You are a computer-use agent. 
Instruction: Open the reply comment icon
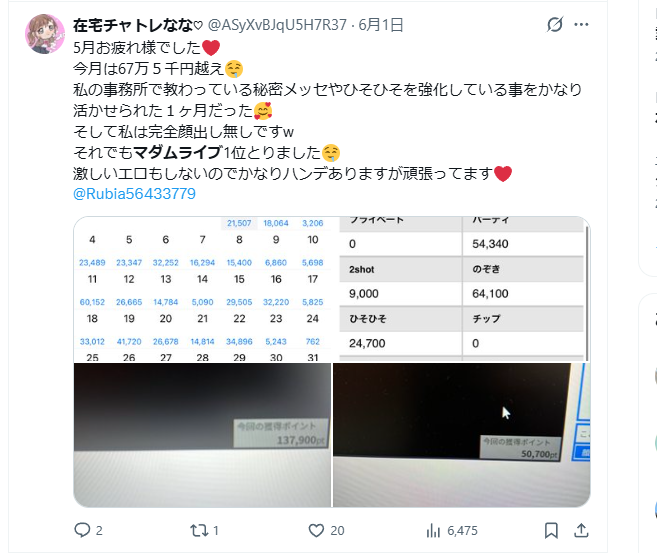[x=82, y=530]
